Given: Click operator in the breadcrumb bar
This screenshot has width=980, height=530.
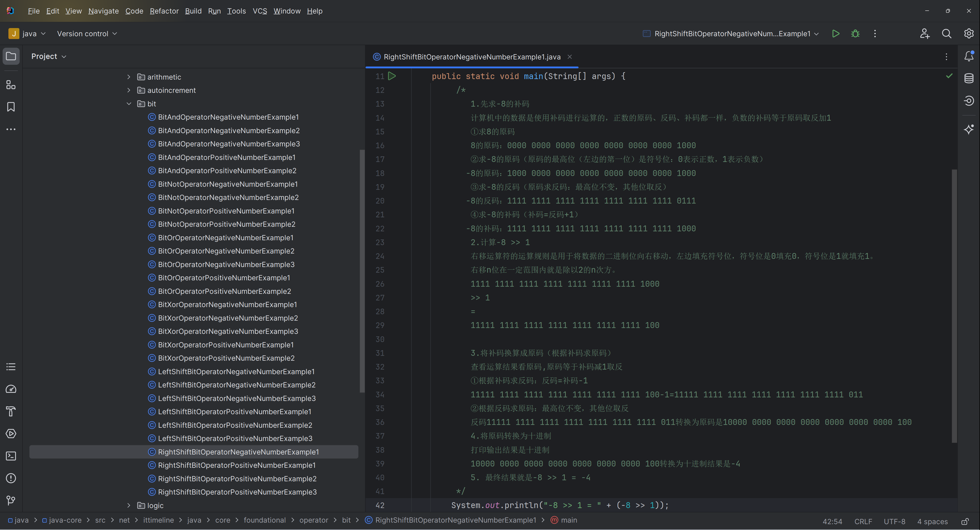Looking at the screenshot, I should [x=313, y=520].
